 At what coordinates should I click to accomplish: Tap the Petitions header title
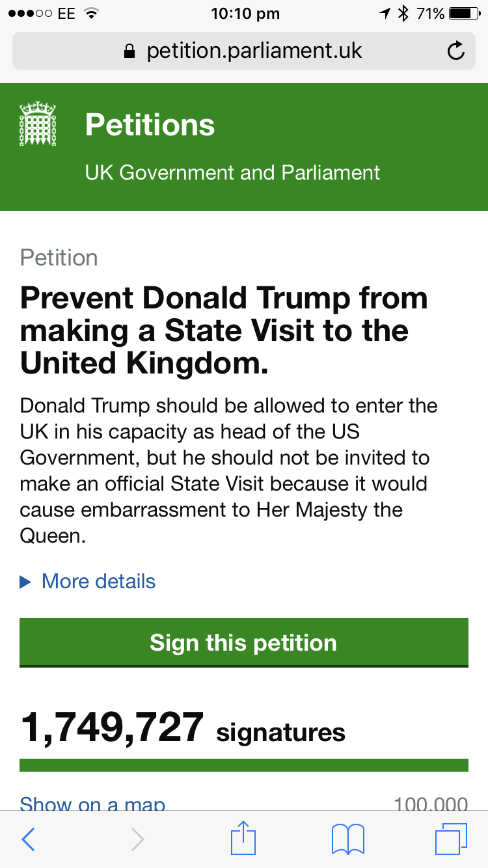150,124
